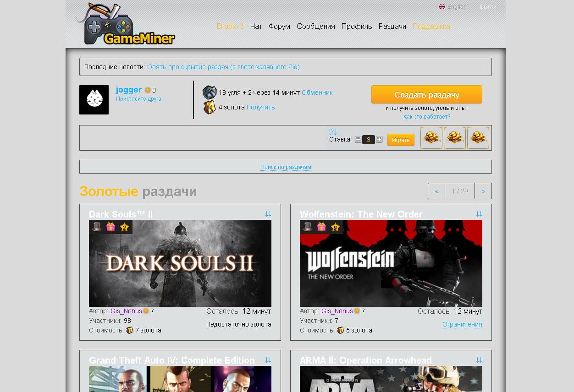Select the first gold pile slot

tap(431, 138)
